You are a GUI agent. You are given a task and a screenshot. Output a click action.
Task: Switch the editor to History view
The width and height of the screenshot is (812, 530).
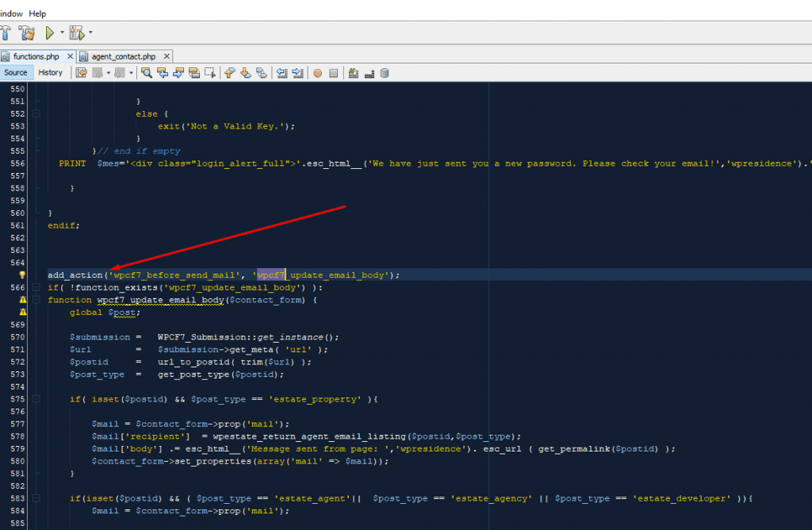tap(50, 72)
